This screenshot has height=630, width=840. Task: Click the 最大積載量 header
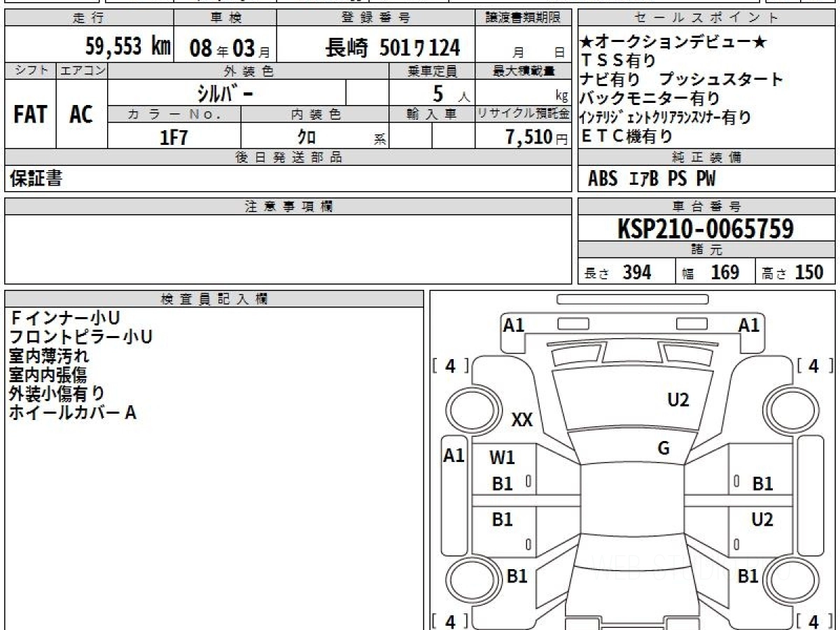coord(524,71)
